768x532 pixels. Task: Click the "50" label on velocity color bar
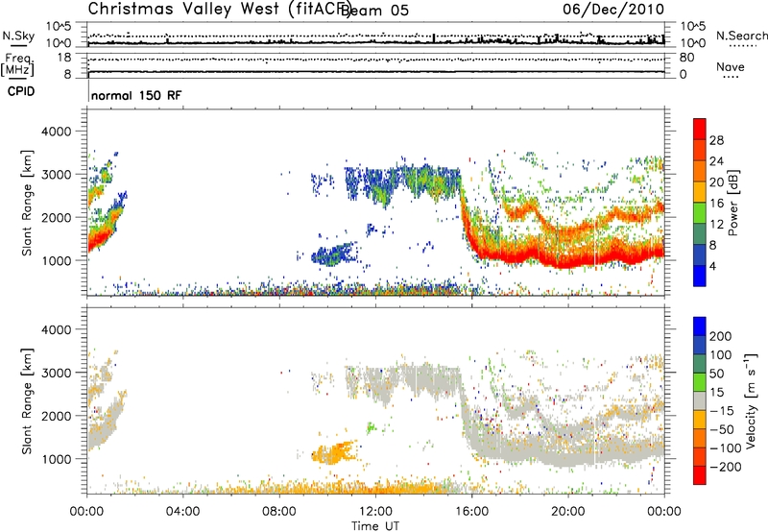[x=716, y=374]
